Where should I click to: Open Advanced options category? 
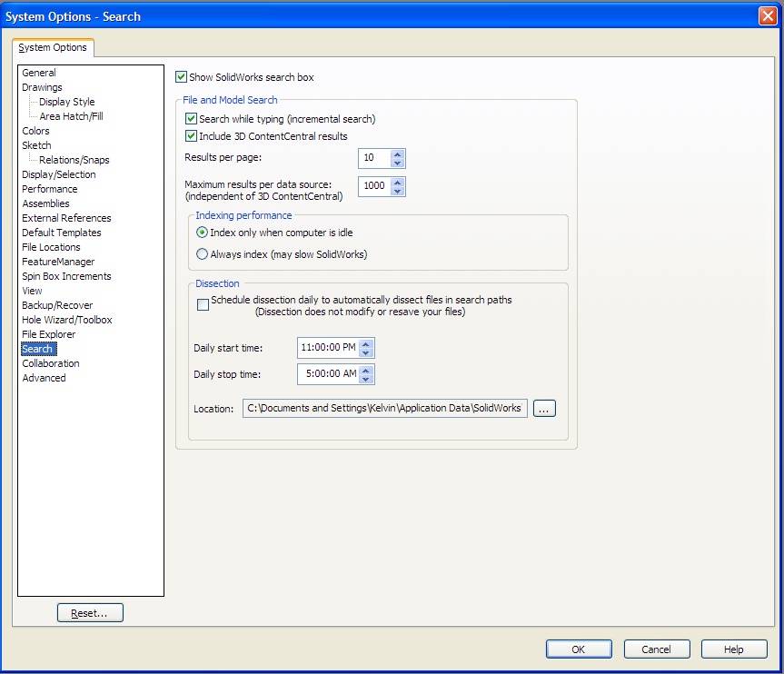click(44, 378)
